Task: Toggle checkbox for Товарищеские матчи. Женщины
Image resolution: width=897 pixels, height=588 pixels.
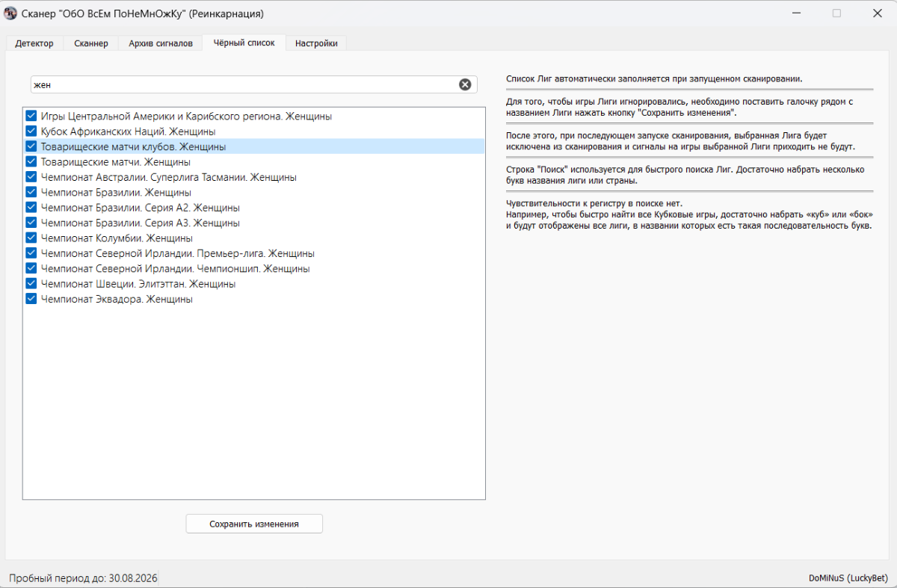Action: pyautogui.click(x=31, y=162)
